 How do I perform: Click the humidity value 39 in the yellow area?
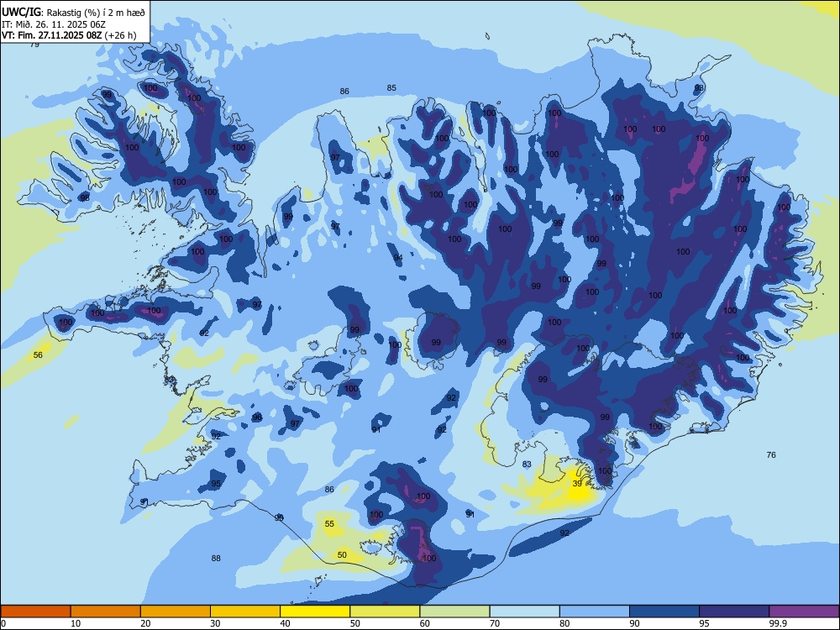click(x=577, y=483)
